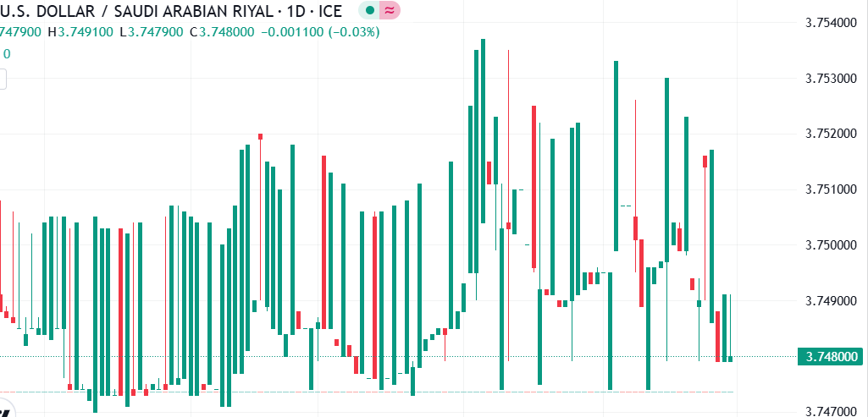The width and height of the screenshot is (868, 417).
Task: Click the high value H3.749100
Action: 81,32
